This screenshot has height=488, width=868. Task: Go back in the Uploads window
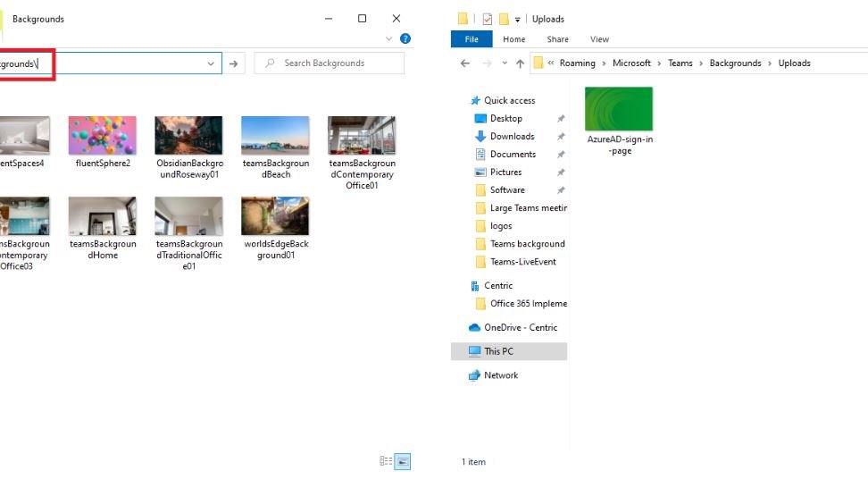[465, 63]
